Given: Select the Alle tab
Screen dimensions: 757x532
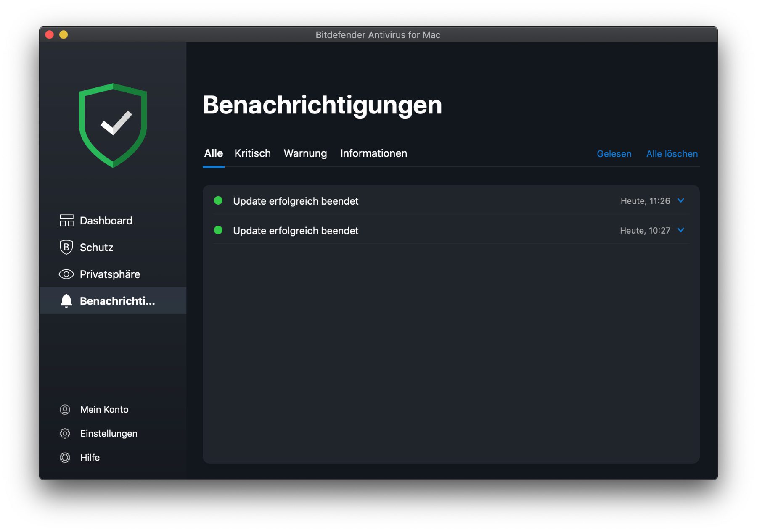Looking at the screenshot, I should click(213, 154).
